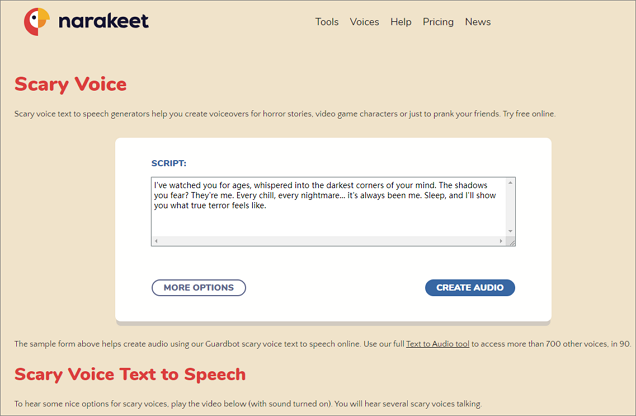This screenshot has width=636, height=416.
Task: Open the Voices navigation item
Action: 364,22
